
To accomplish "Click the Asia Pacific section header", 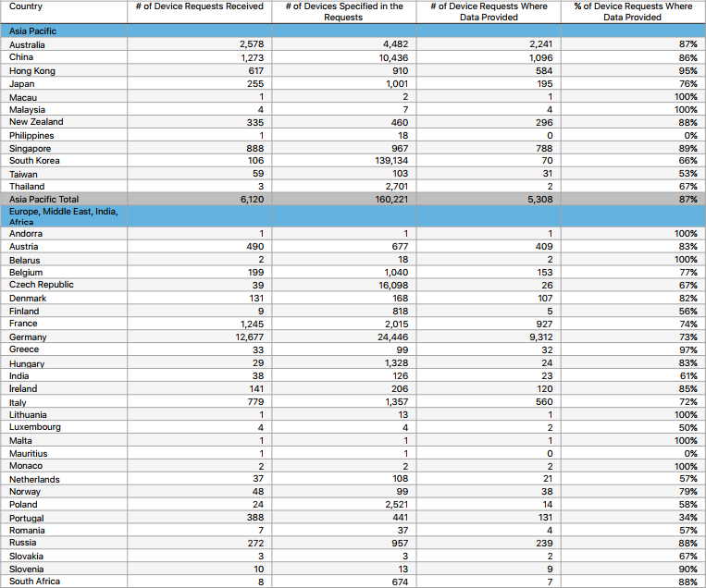I will tap(32, 31).
